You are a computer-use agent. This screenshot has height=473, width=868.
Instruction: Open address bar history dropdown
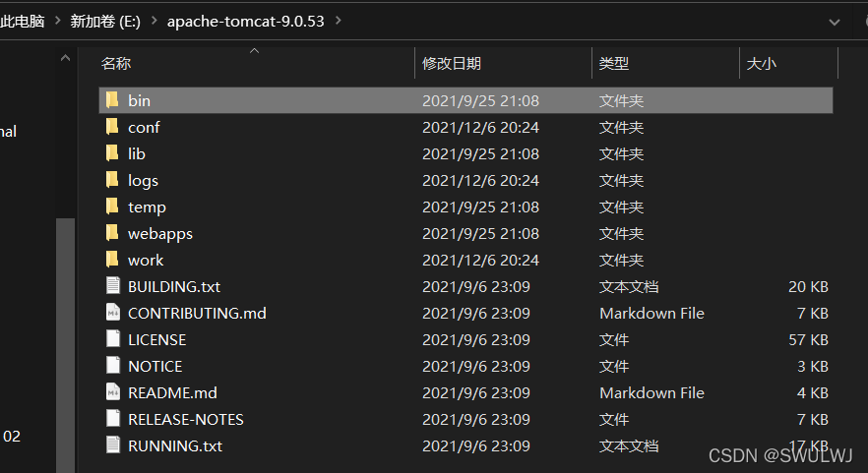click(x=835, y=23)
